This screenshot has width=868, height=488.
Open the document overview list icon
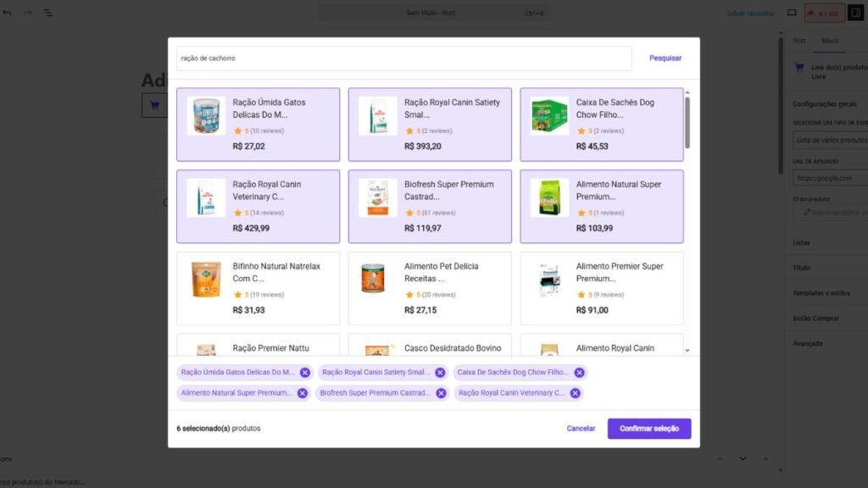point(48,13)
